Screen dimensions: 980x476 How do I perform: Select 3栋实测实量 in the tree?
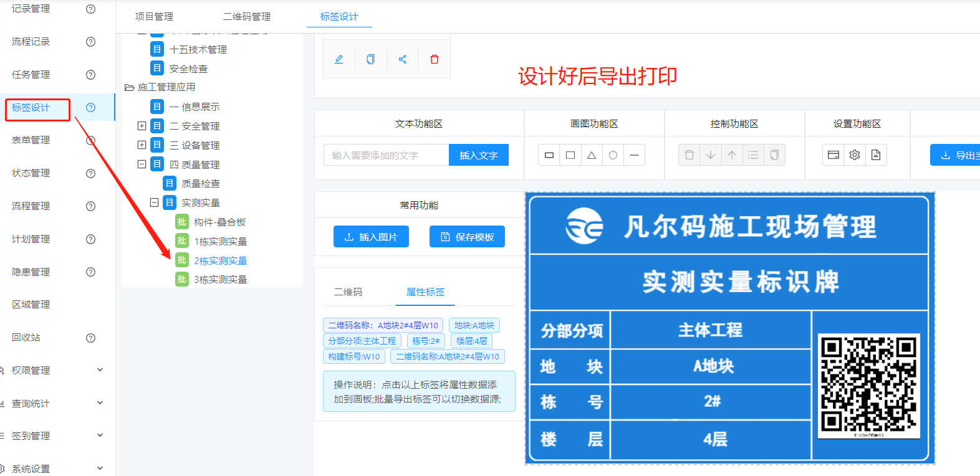tap(220, 280)
